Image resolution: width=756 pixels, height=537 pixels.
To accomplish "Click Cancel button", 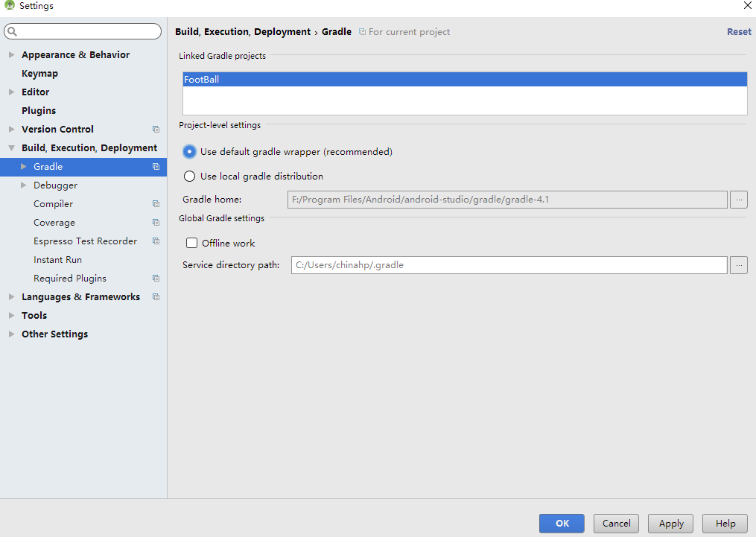I will click(616, 524).
